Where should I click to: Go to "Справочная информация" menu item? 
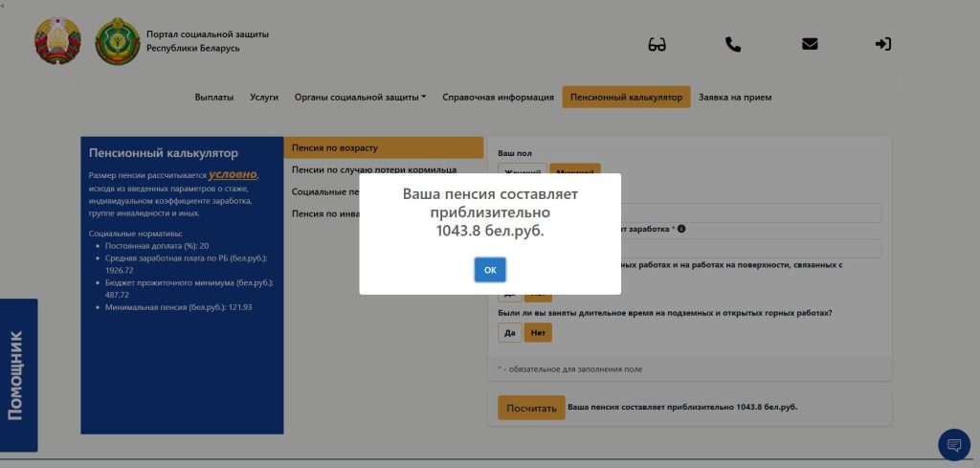(498, 97)
